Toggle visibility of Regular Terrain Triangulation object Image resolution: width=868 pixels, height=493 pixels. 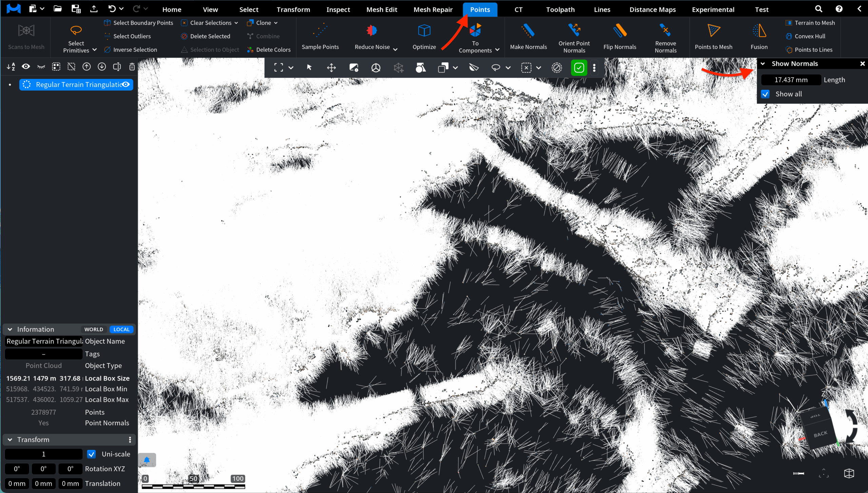coord(126,84)
